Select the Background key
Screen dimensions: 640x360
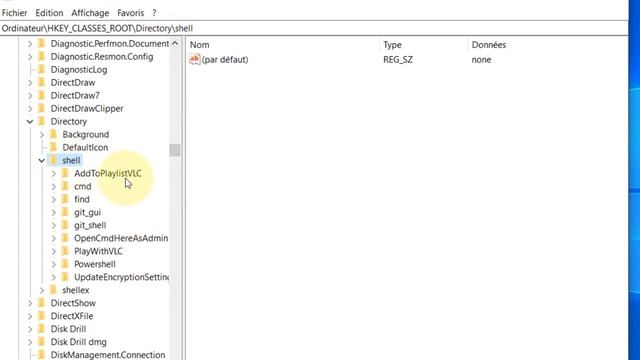coord(86,135)
